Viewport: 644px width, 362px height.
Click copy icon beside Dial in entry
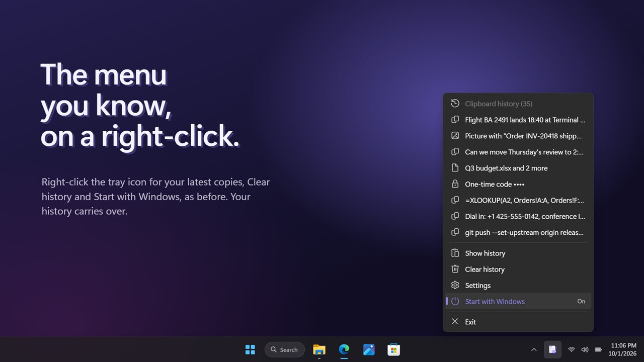pos(455,216)
